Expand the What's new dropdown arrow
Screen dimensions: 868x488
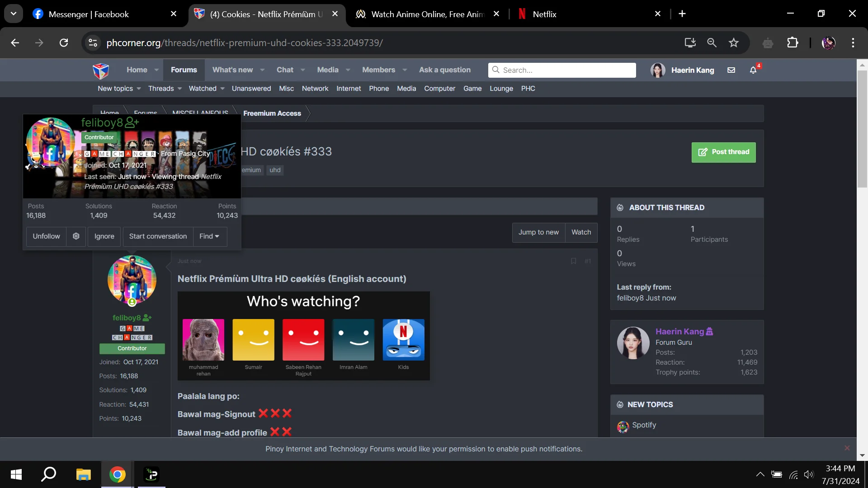tap(262, 70)
